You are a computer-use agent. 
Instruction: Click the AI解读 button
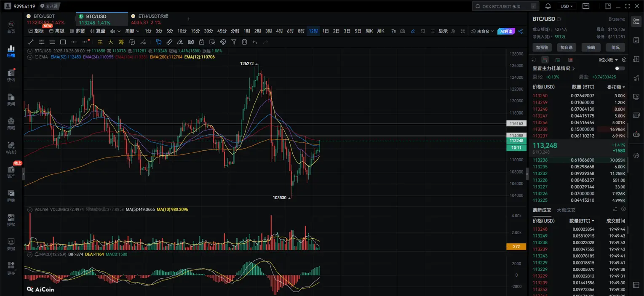tap(506, 31)
